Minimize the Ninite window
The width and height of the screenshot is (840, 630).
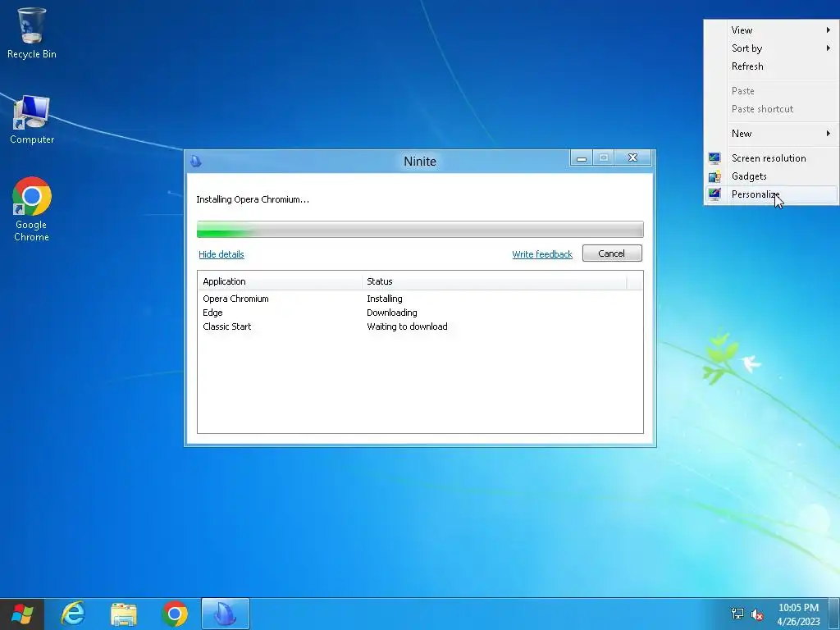coord(582,157)
